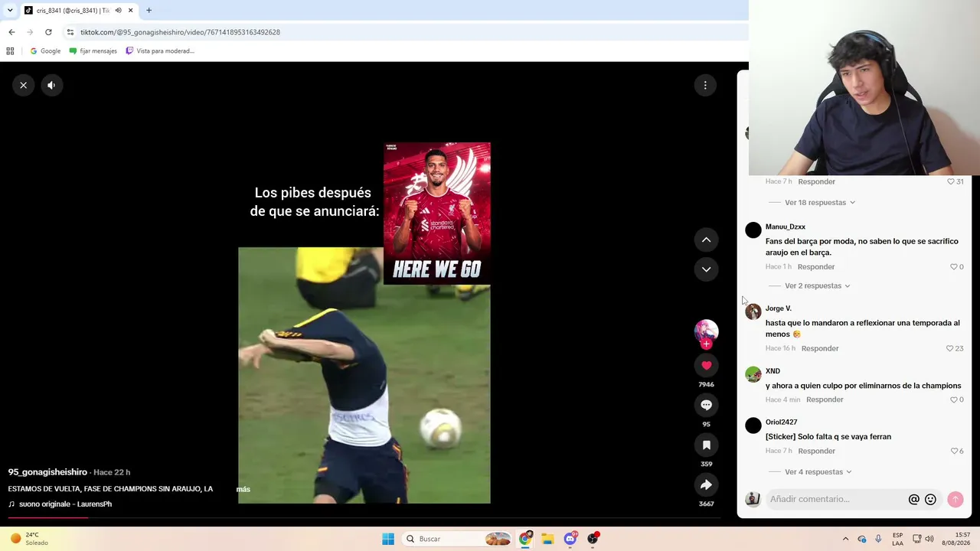Toggle the like heart on the video
Image resolution: width=980 pixels, height=551 pixels.
[x=706, y=366]
